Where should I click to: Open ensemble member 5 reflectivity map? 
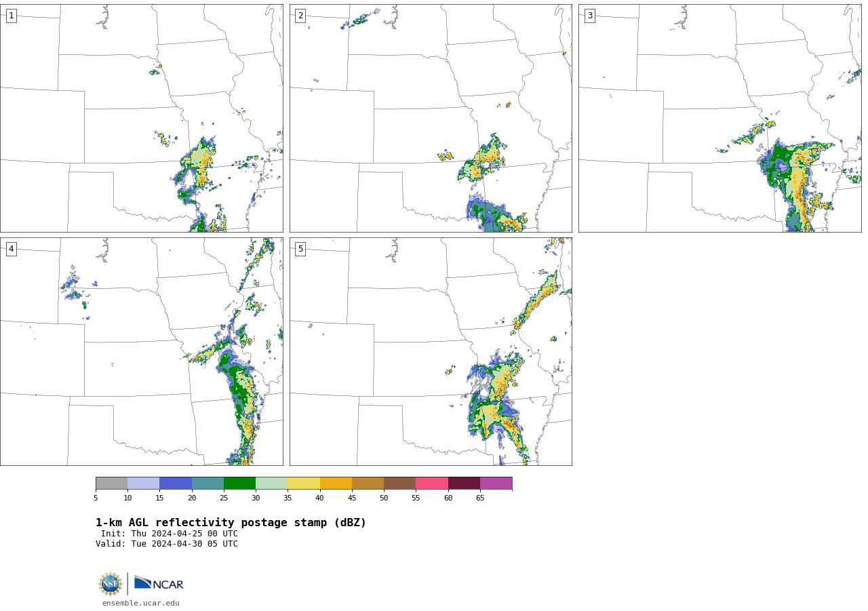[x=431, y=351]
